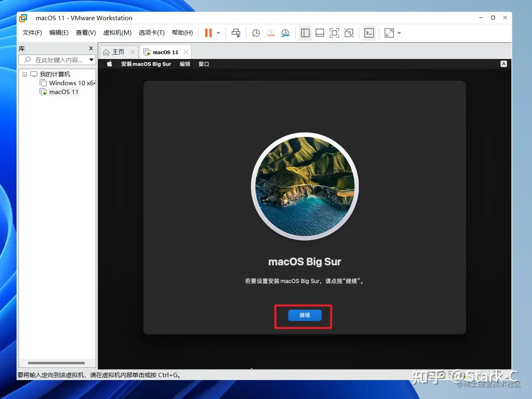
Task: Toggle the library sidebar view
Action: click(306, 33)
